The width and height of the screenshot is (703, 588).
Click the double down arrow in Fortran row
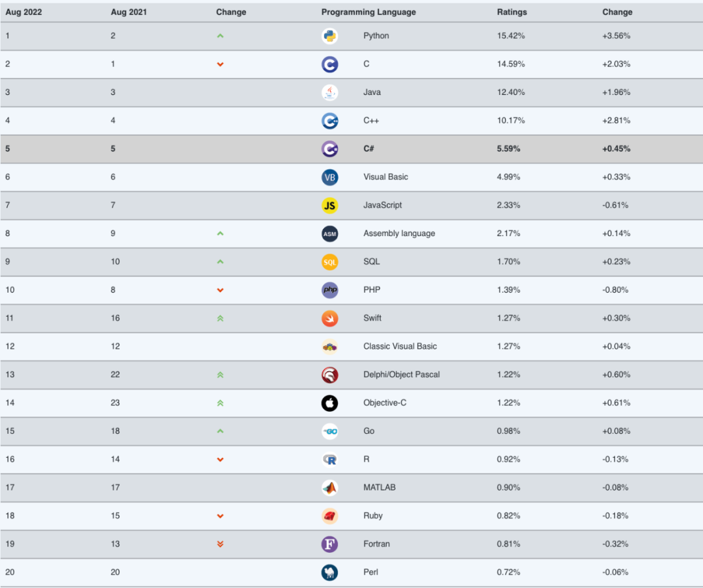pos(220,544)
